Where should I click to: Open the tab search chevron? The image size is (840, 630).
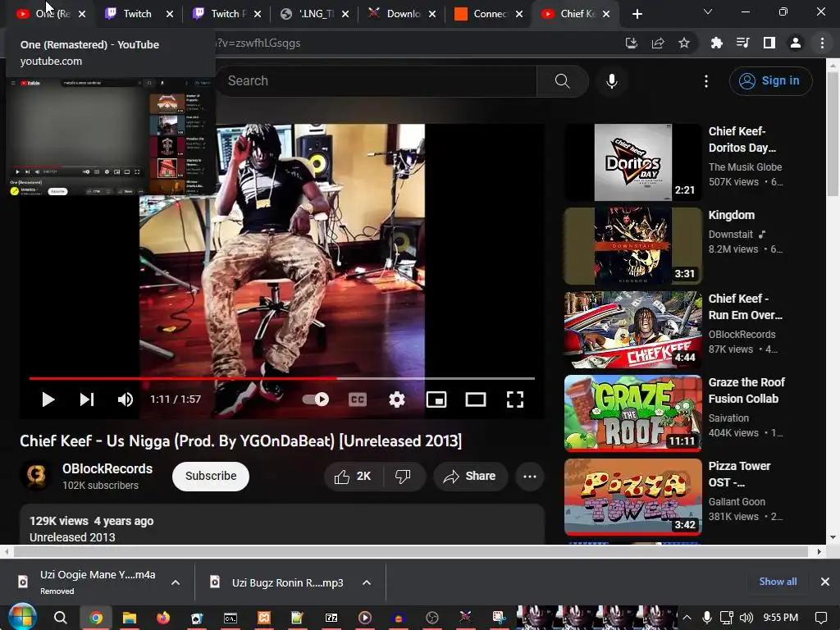point(708,11)
